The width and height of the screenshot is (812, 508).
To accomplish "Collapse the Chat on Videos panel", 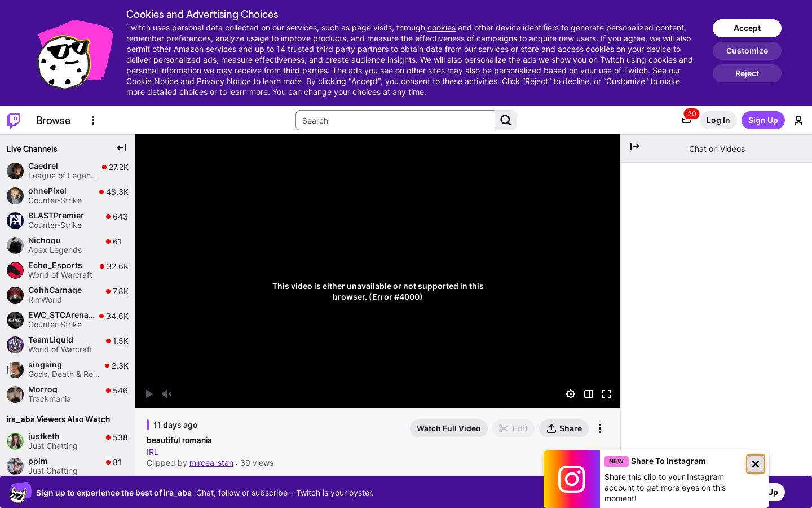I will pyautogui.click(x=635, y=146).
